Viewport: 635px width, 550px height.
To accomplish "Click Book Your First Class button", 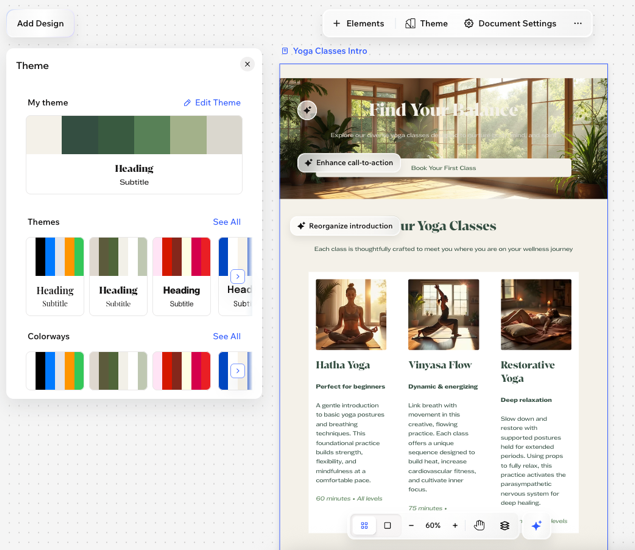I will (x=443, y=168).
